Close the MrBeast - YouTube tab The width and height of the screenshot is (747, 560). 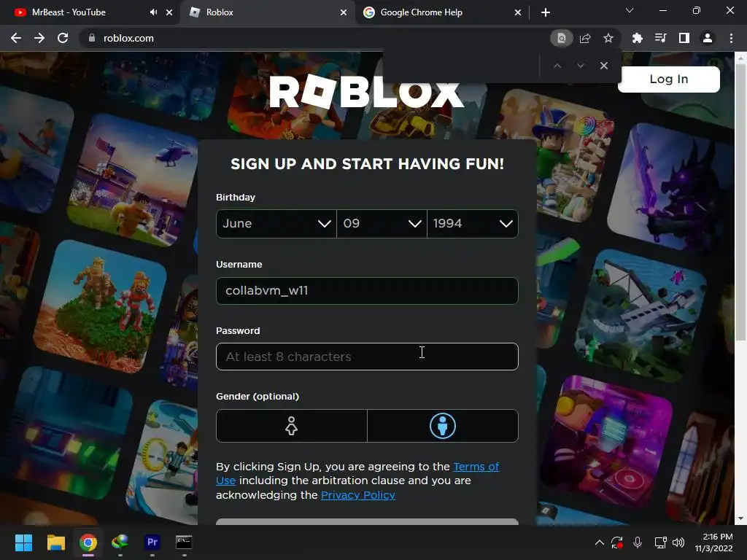(x=169, y=12)
